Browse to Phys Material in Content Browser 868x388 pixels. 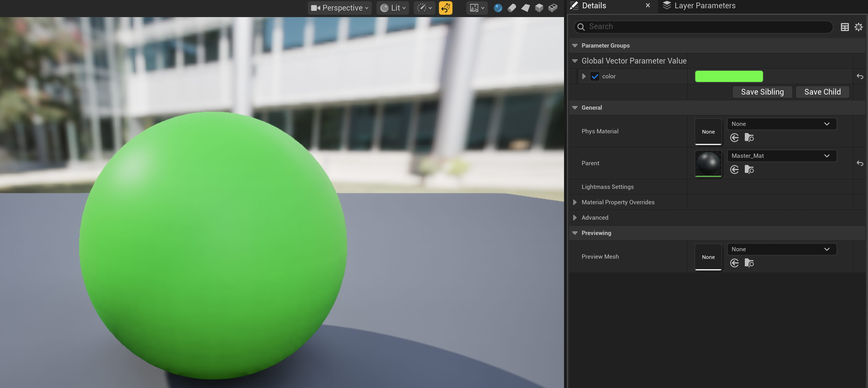[749, 138]
